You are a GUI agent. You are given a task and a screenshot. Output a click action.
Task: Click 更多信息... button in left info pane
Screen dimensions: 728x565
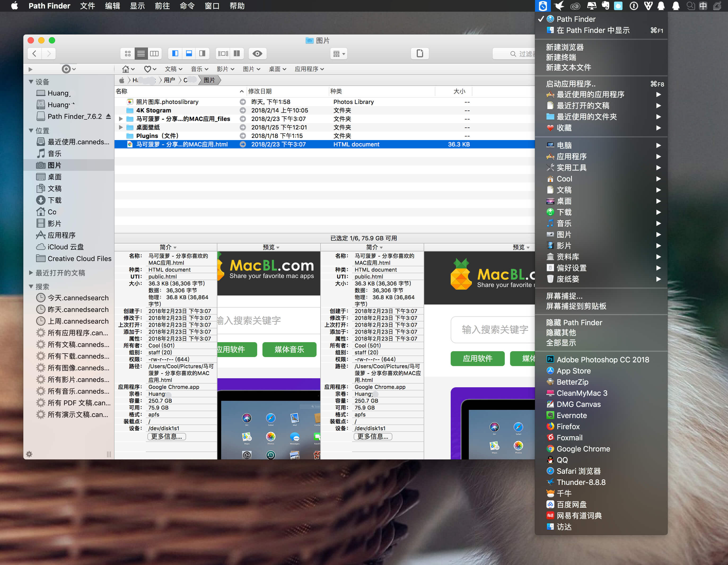166,437
